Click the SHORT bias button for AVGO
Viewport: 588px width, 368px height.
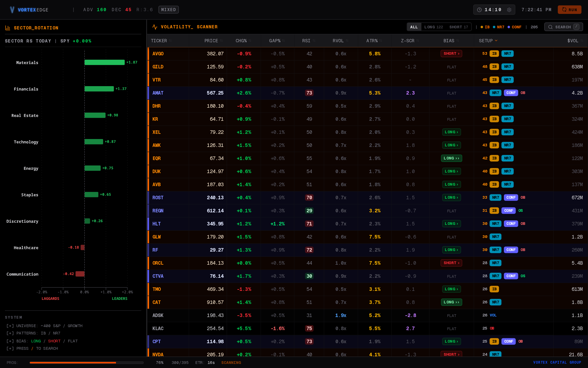(451, 54)
